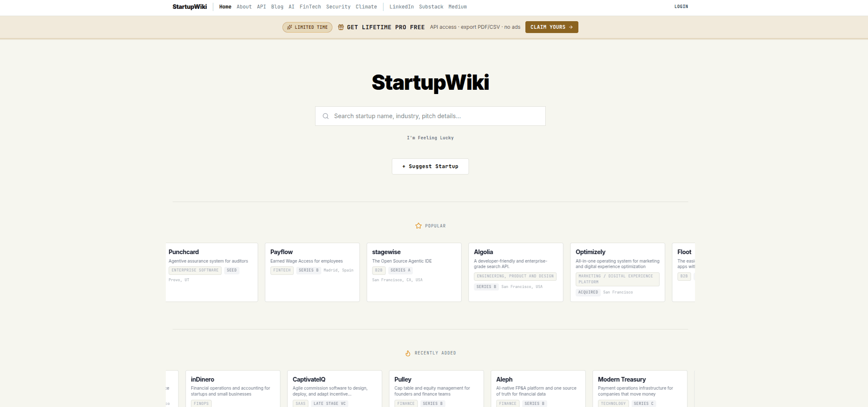Open the Climate category
Image resolution: width=868 pixels, height=407 pixels.
tap(366, 7)
